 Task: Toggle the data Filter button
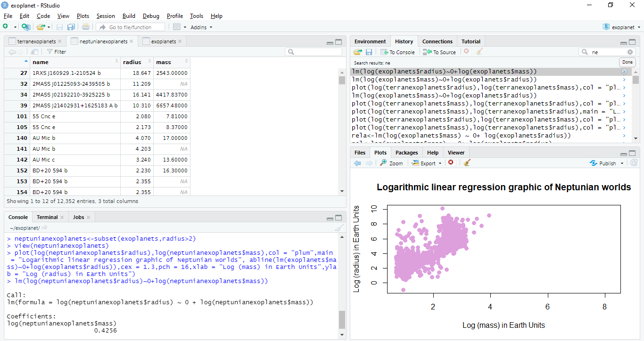(56, 52)
